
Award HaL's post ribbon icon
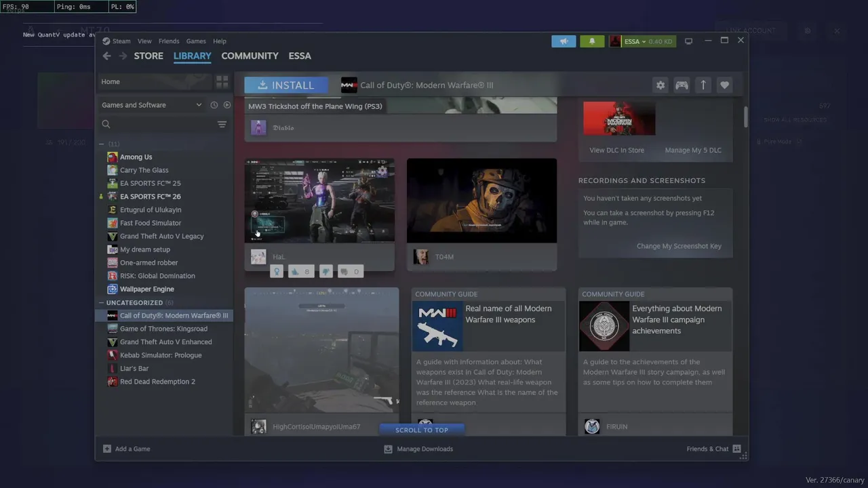pyautogui.click(x=276, y=271)
